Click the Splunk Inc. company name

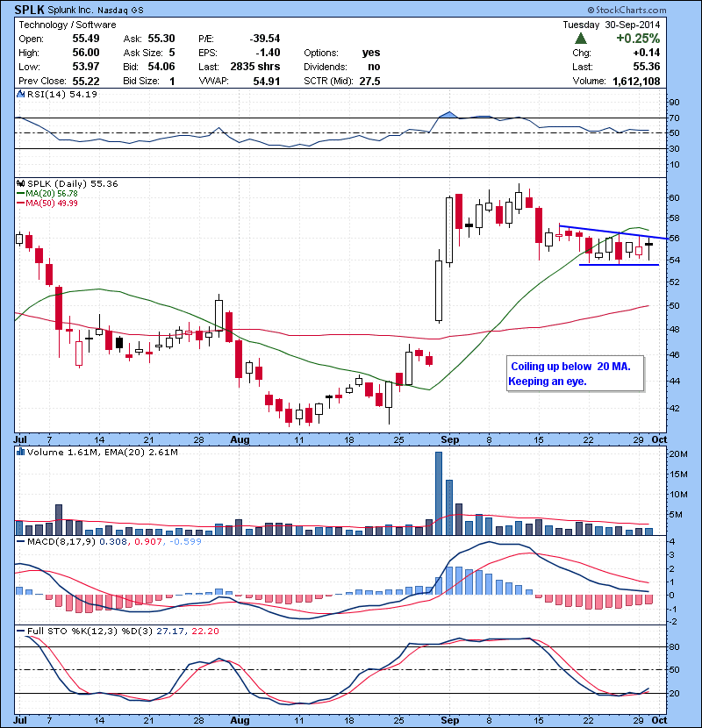tap(70, 10)
